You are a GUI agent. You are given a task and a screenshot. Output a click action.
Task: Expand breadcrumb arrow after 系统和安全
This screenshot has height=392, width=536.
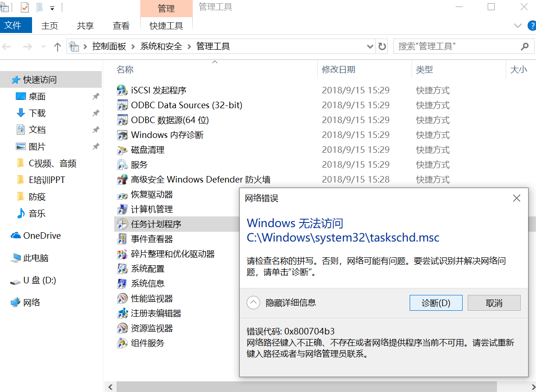coord(189,46)
